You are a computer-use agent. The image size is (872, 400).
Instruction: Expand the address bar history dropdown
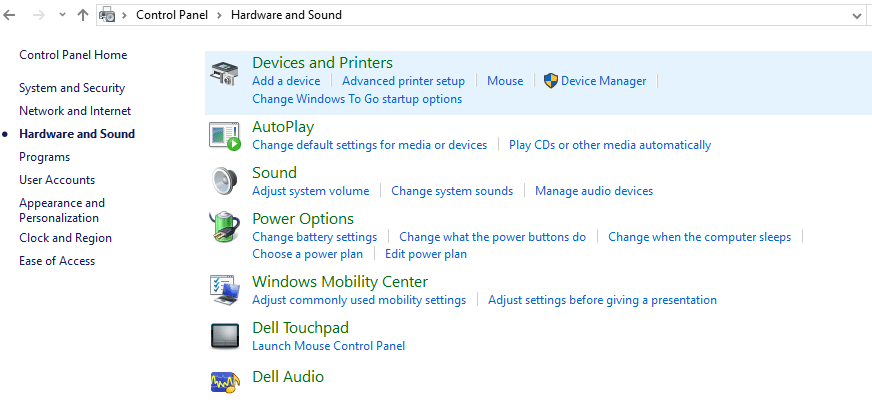857,16
